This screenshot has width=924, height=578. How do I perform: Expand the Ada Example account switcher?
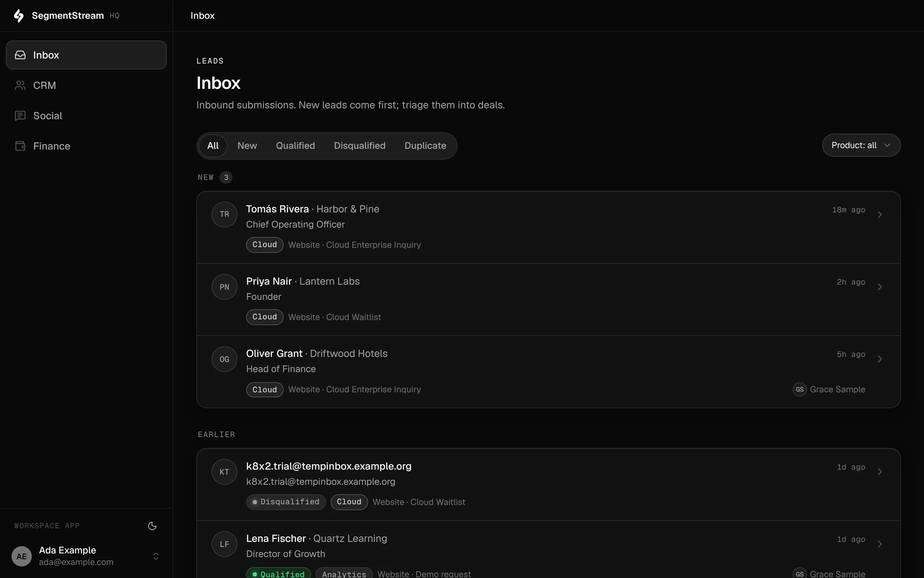tap(156, 556)
